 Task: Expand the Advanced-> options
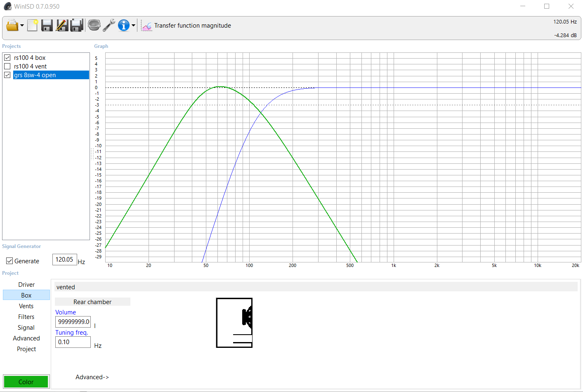[92, 377]
